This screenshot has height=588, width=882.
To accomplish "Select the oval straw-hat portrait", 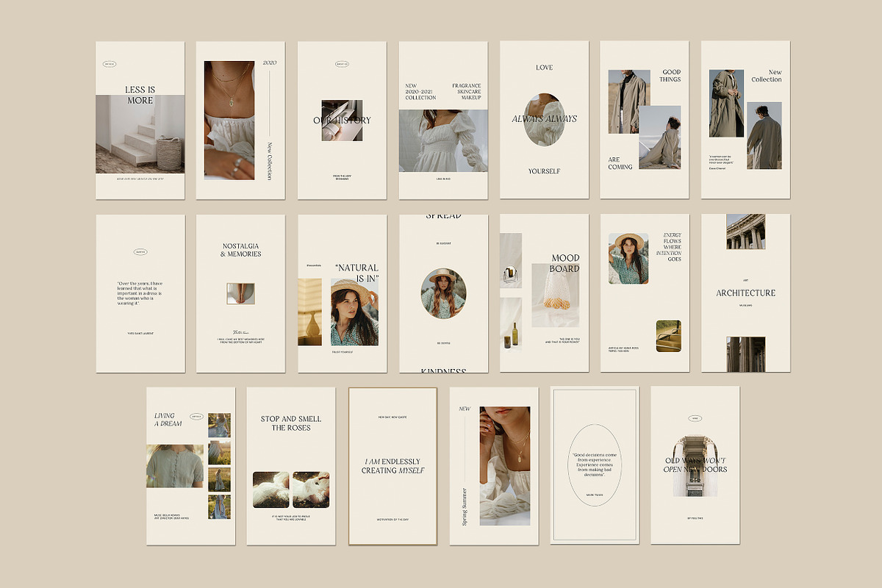I will pyautogui.click(x=443, y=293).
